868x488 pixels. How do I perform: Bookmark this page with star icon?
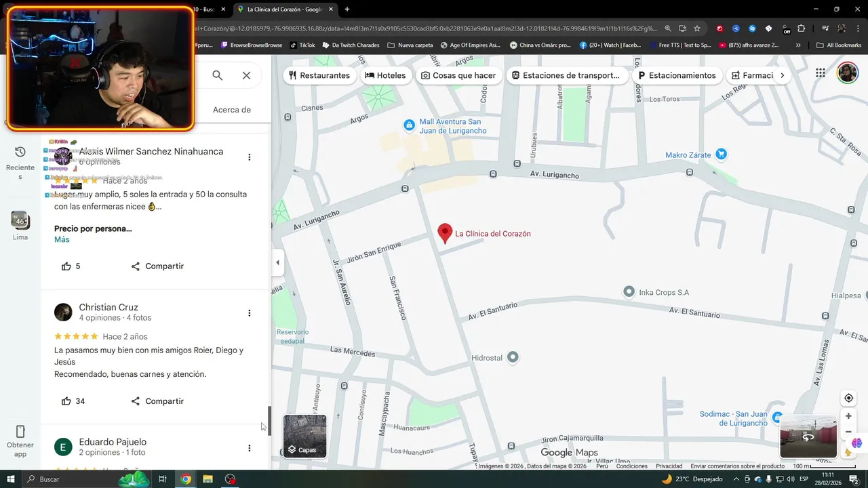(x=697, y=28)
